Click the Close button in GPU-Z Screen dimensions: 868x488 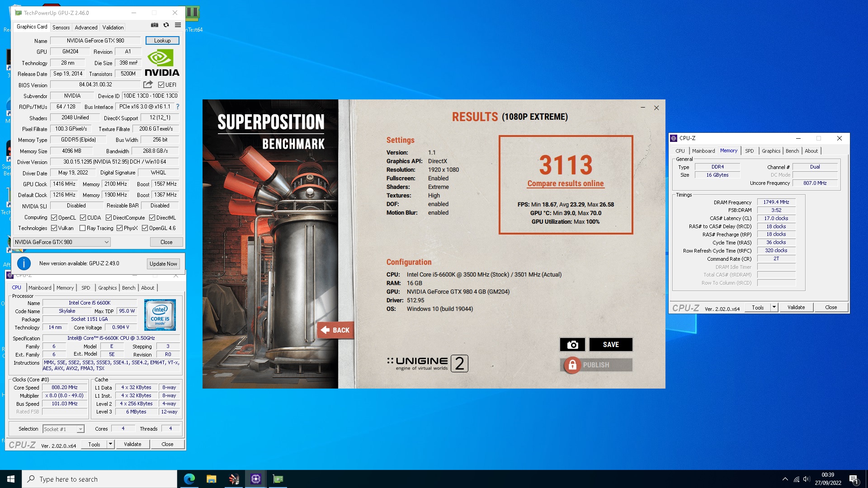(166, 242)
